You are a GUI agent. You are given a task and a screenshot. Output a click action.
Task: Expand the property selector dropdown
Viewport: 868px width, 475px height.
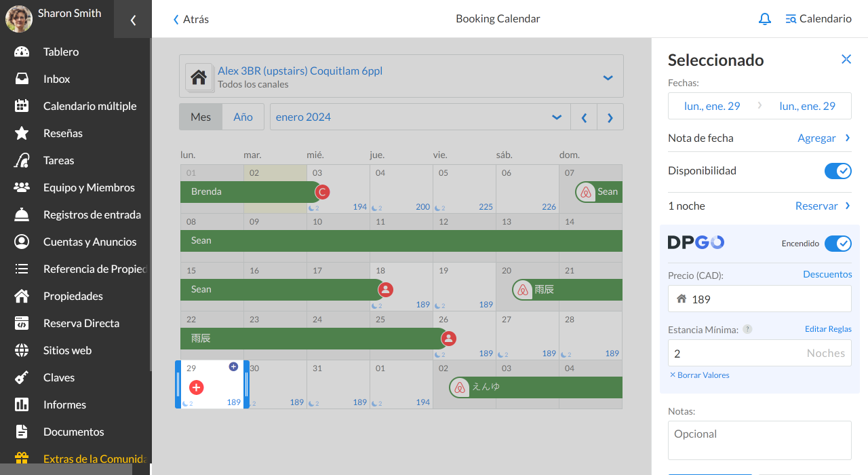[608, 77]
